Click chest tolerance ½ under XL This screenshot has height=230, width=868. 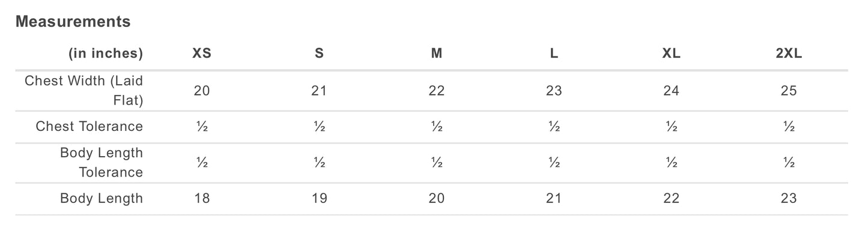pos(672,127)
